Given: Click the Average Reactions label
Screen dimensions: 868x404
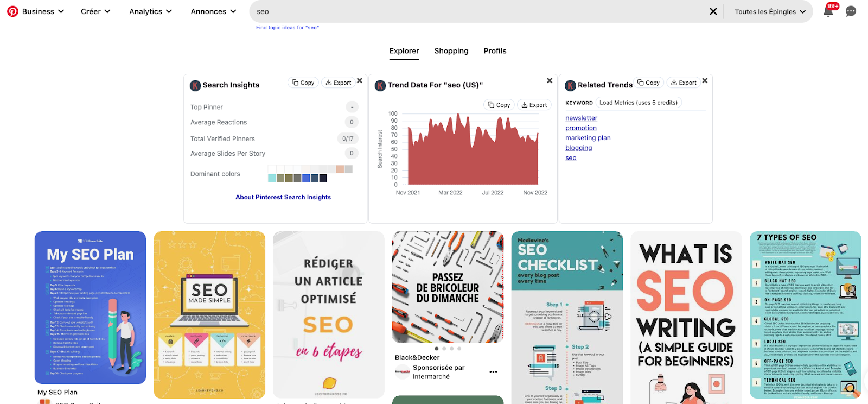Looking at the screenshot, I should (x=219, y=122).
